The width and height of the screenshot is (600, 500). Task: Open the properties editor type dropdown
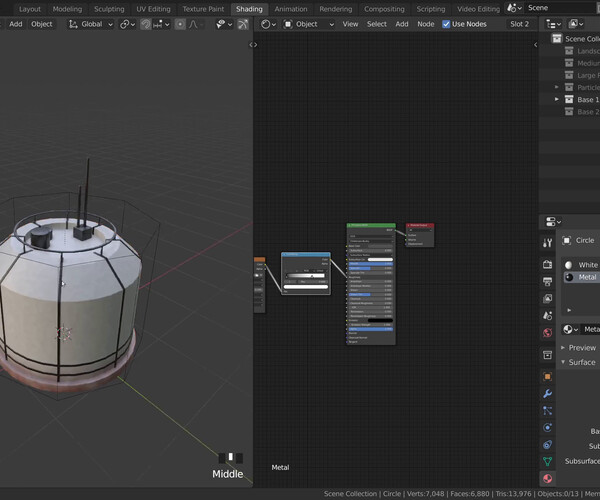coord(553,221)
